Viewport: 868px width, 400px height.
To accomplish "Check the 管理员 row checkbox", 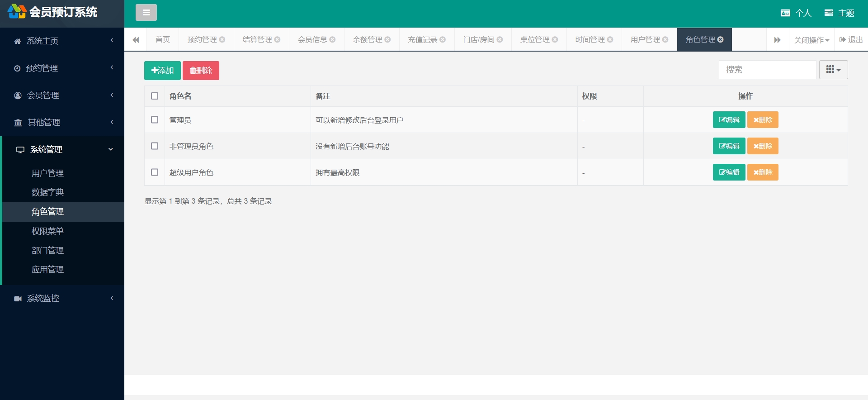I will 155,120.
